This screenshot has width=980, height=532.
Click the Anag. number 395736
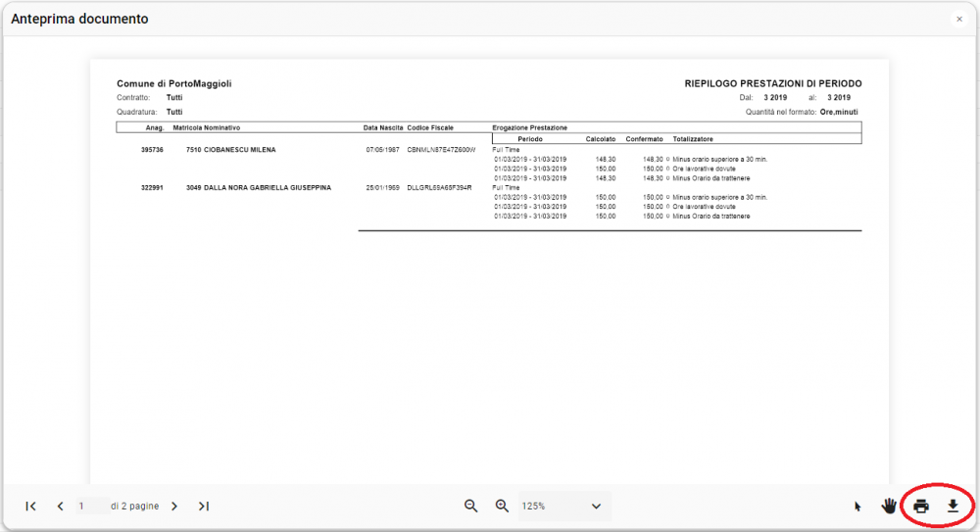[152, 150]
